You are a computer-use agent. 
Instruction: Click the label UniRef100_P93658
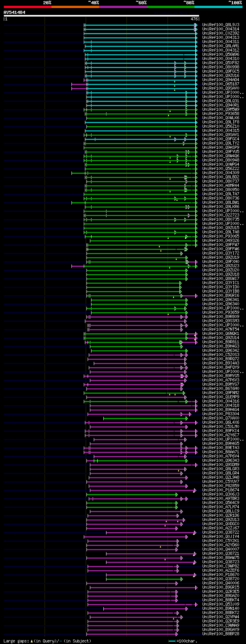coord(221,113)
